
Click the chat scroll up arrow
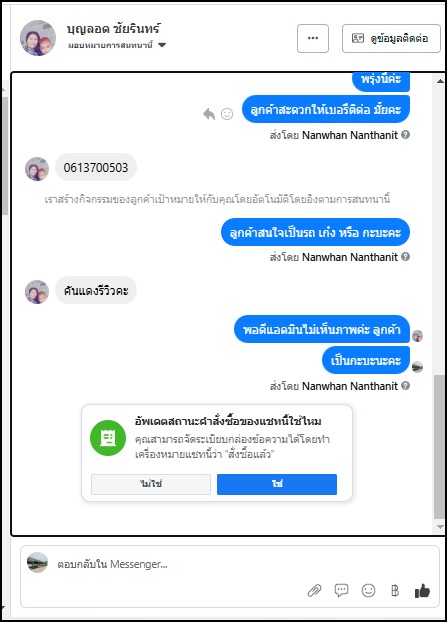[440, 81]
